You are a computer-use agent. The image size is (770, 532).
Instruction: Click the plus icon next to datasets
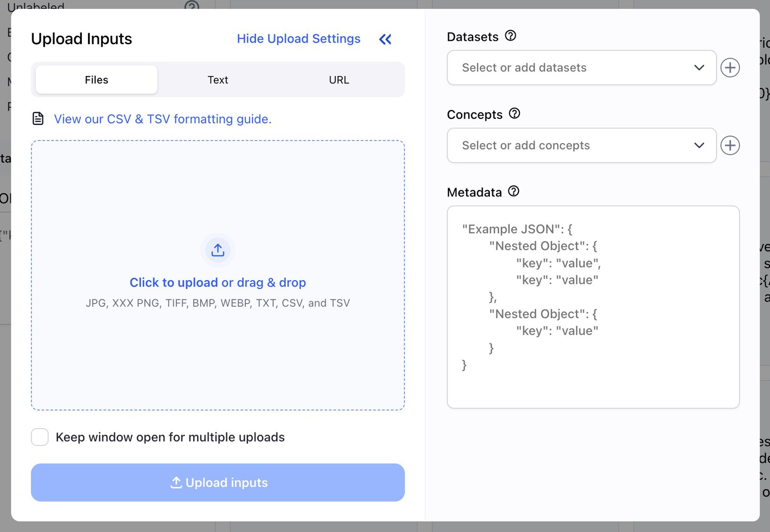click(730, 68)
